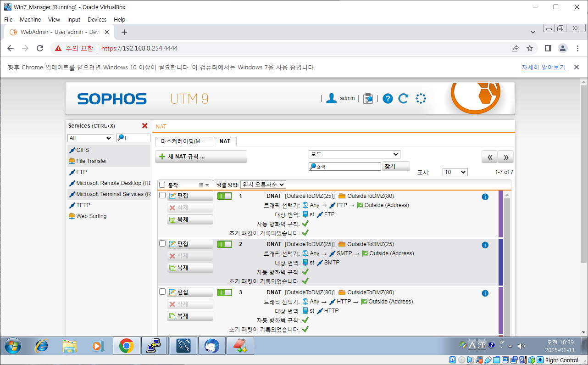
Task: Toggle NAT rule 1 on/off switch
Action: [x=225, y=196]
